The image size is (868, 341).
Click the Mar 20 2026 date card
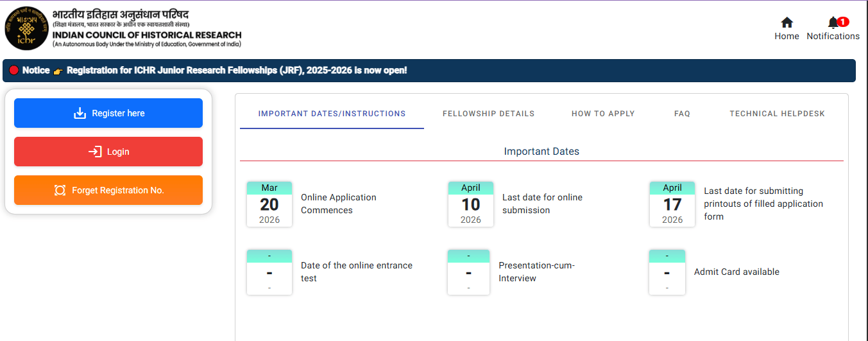coord(269,204)
